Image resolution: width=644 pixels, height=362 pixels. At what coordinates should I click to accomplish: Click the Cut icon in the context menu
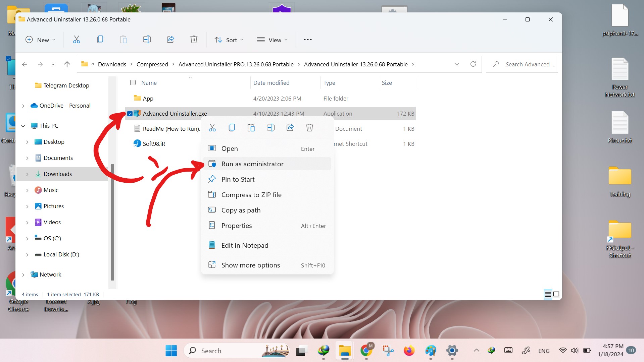point(212,128)
